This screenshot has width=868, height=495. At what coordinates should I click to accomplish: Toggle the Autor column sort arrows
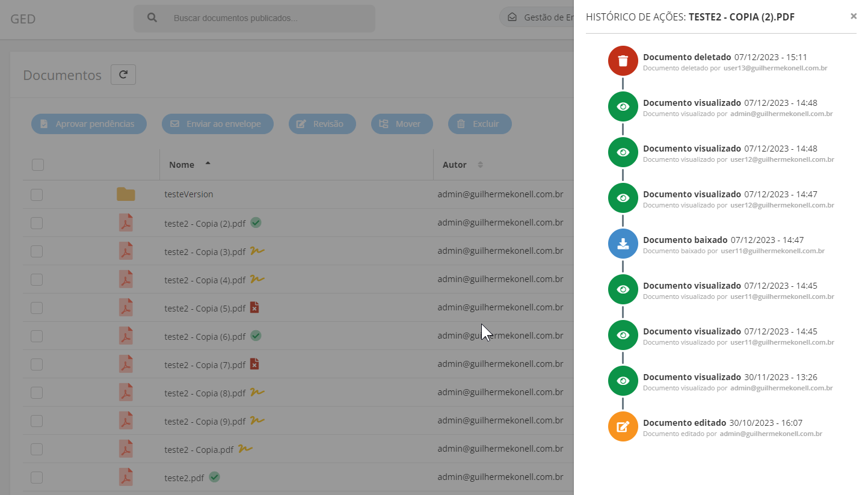click(x=480, y=165)
